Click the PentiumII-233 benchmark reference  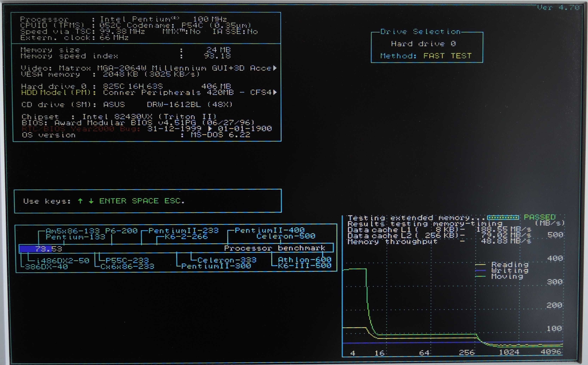point(183,231)
